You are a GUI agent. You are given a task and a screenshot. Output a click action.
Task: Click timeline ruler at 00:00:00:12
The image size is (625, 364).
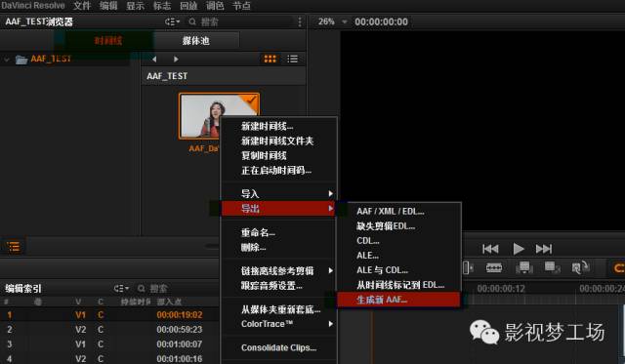click(x=501, y=288)
